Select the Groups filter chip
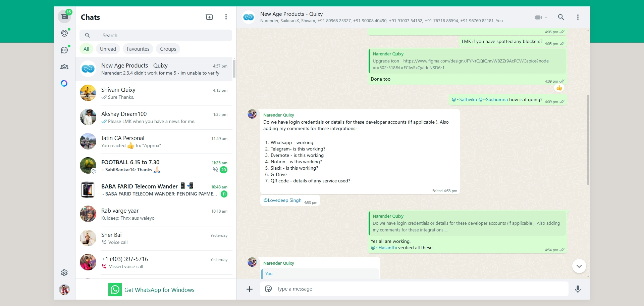Viewport: 644px width, 306px height. click(x=168, y=49)
